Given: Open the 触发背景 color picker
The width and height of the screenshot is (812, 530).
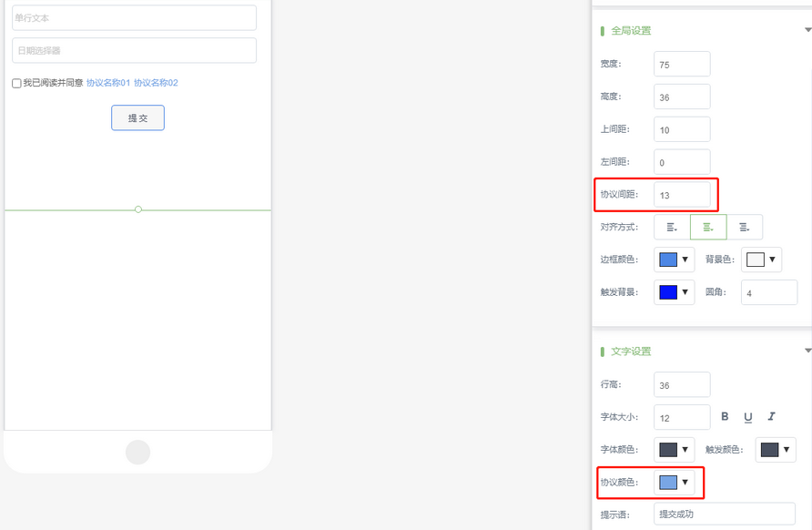Looking at the screenshot, I should [x=675, y=292].
